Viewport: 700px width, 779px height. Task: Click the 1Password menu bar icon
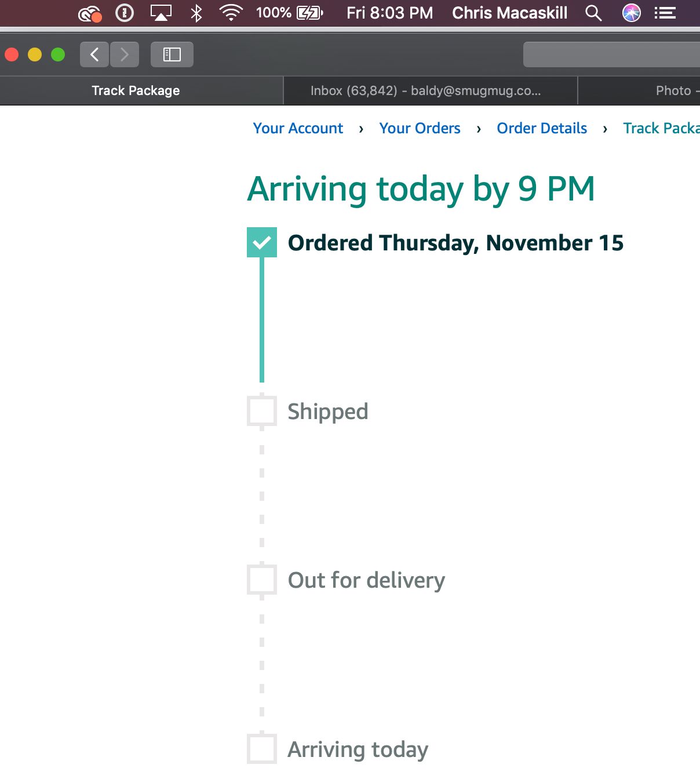[125, 13]
